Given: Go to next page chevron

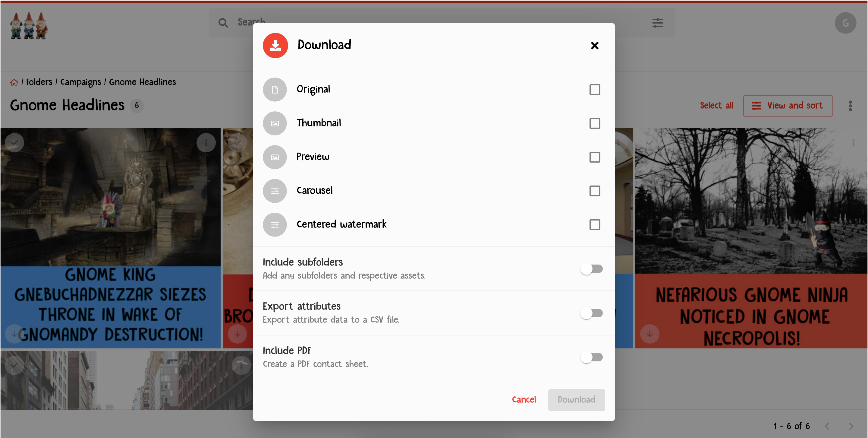Looking at the screenshot, I should [851, 426].
